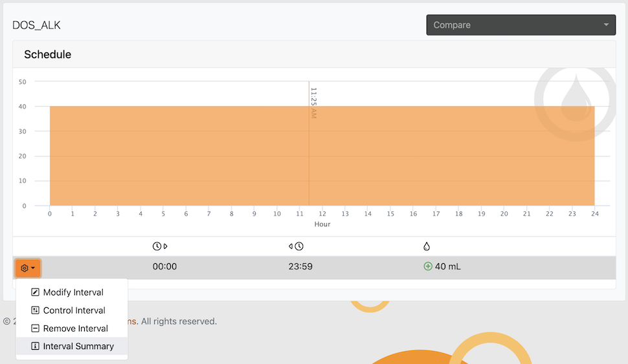Click the droplet logo watermark on chart
The image size is (628, 364).
coord(574,100)
